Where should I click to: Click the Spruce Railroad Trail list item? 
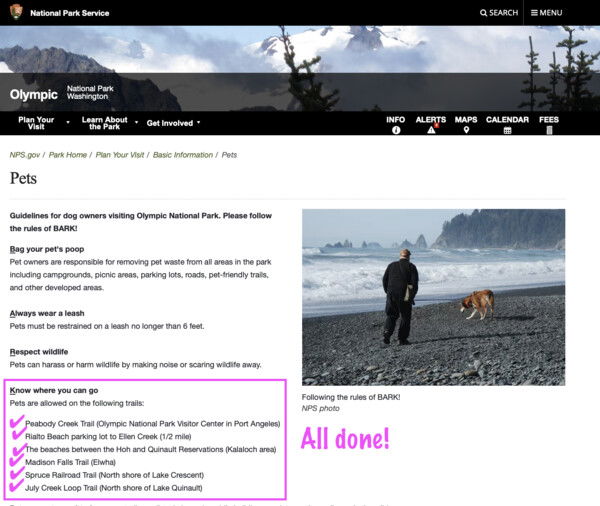(114, 475)
